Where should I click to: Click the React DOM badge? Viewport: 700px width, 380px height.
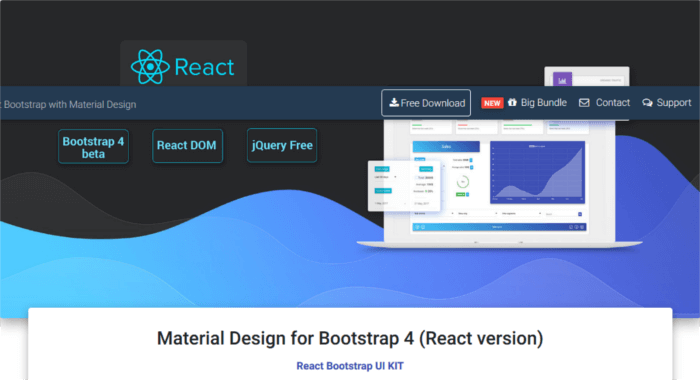coord(187,146)
